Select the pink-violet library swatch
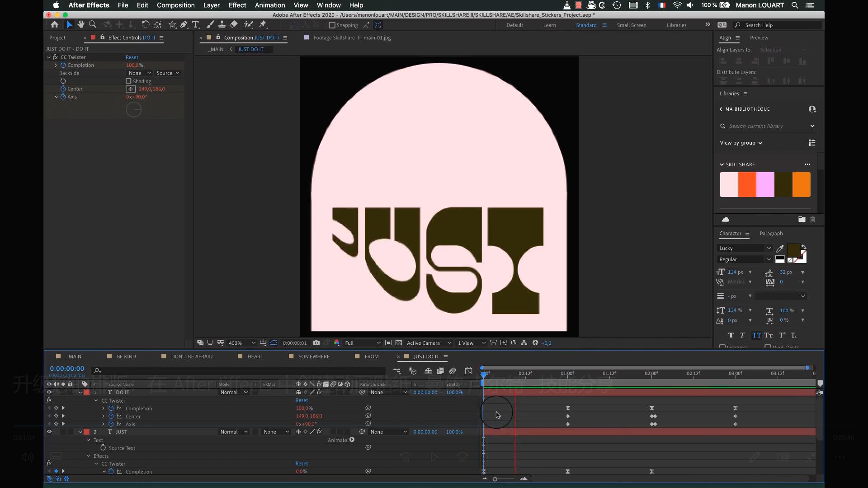868x488 pixels. [x=765, y=184]
